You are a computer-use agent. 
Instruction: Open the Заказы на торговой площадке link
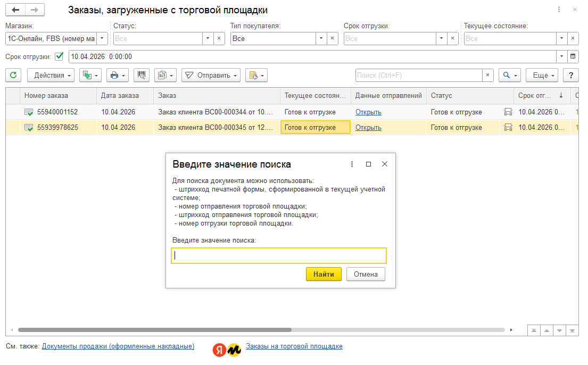pyautogui.click(x=294, y=346)
